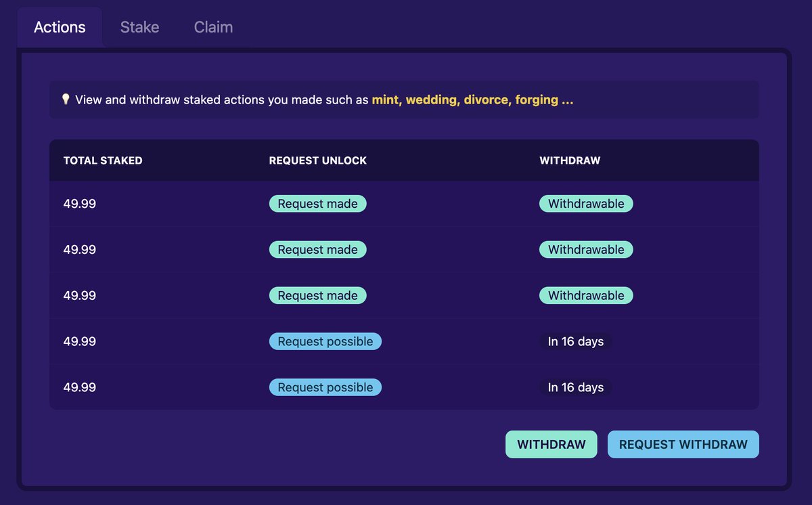Open the Stake tab
This screenshot has width=812, height=505.
139,27
